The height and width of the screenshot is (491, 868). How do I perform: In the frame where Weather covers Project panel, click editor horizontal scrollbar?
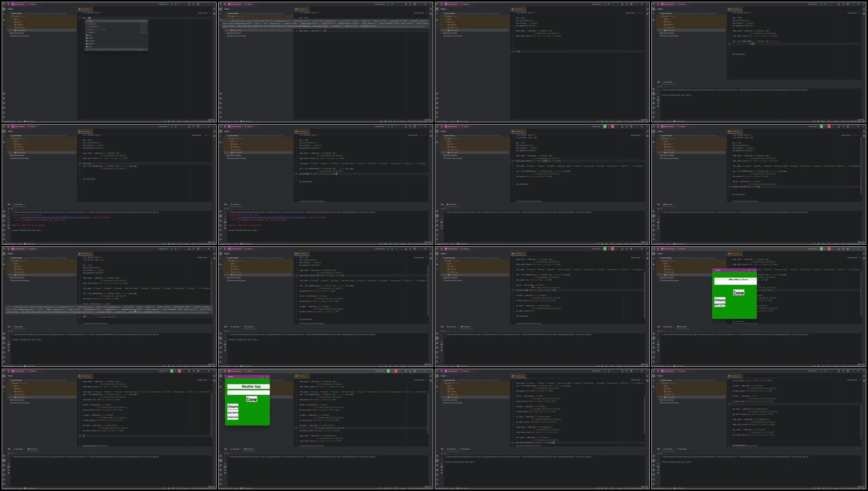point(312,446)
